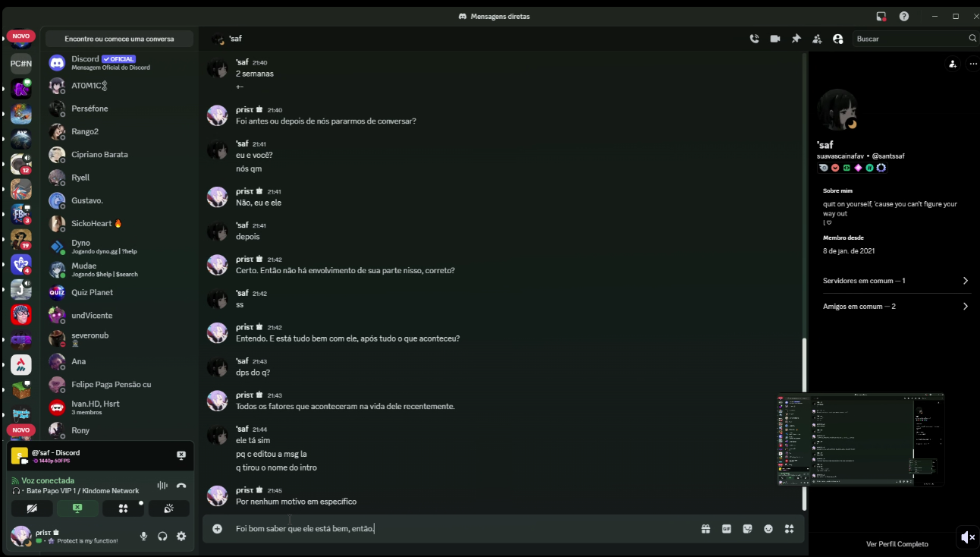Screen dimensions: 980x557
Task: Click the top red NOVO unread indicator
Action: coord(21,36)
